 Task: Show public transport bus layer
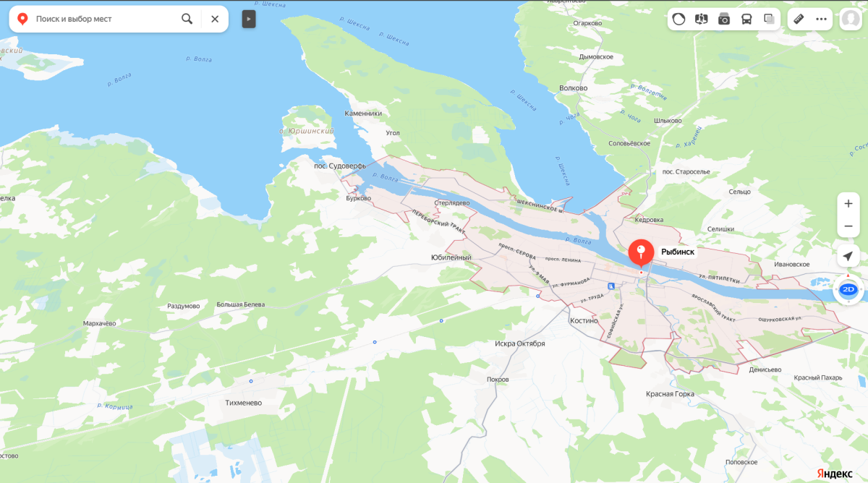(746, 20)
